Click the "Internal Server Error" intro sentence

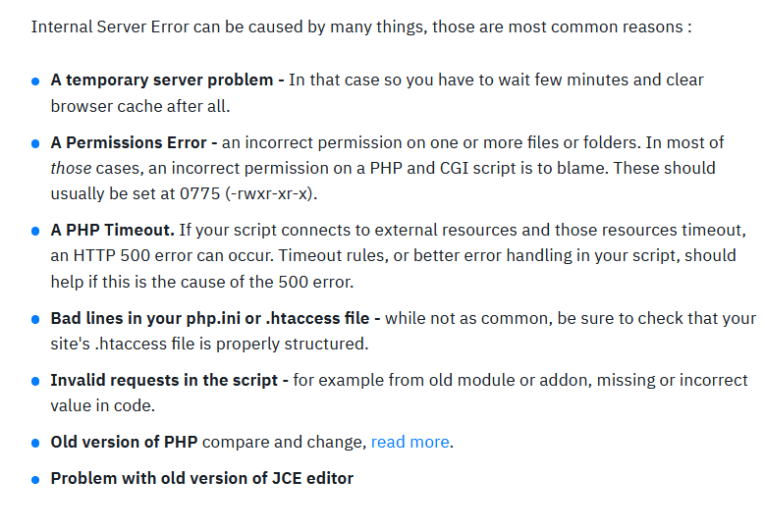pyautogui.click(x=360, y=27)
